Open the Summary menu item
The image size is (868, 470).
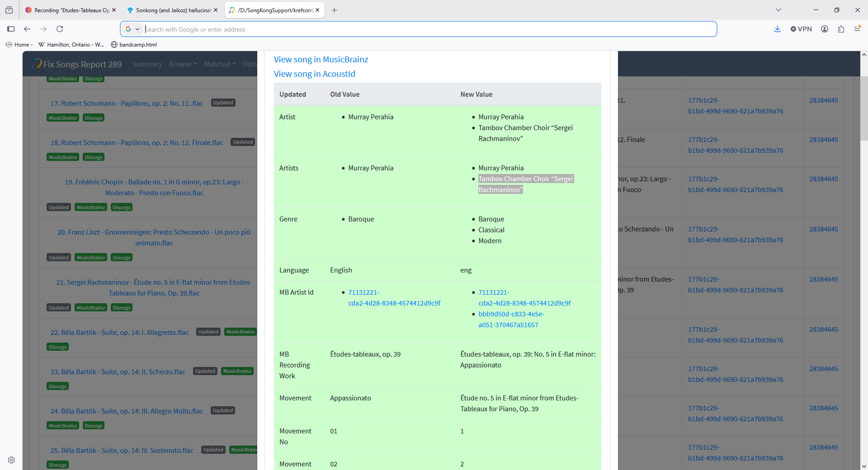(x=147, y=64)
